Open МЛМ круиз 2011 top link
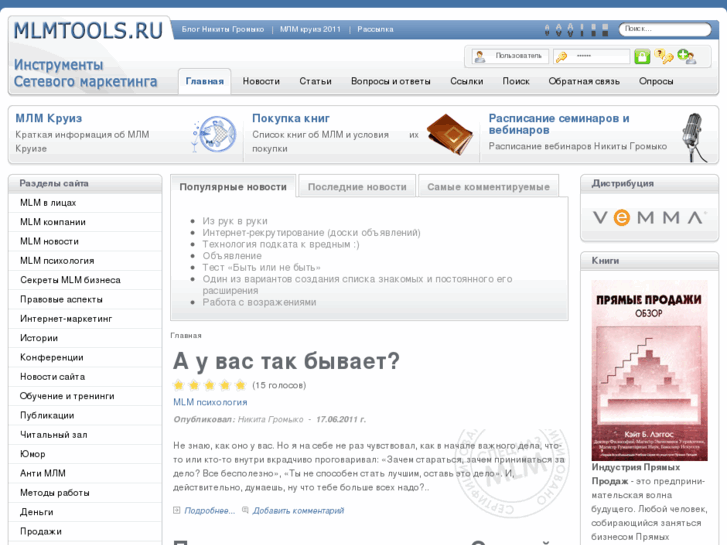727x545 pixels. point(310,29)
